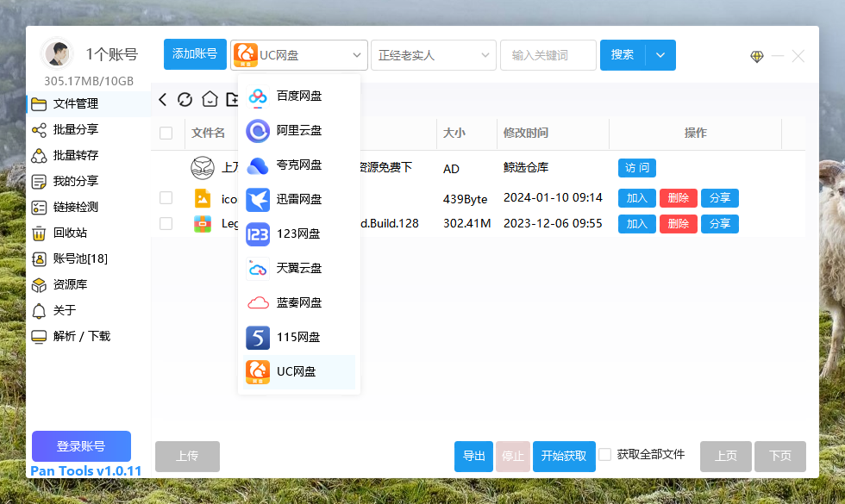Select 百度网盘 from the drive list
845x504 pixels.
[x=298, y=96]
